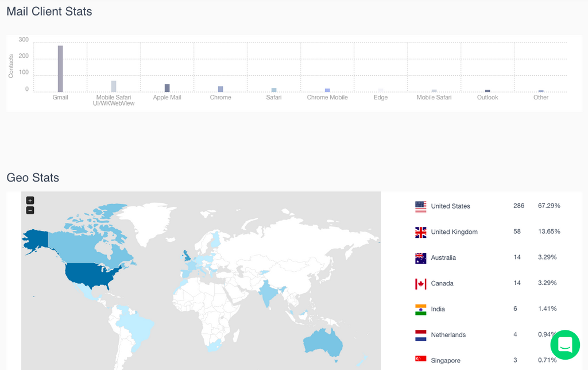Image resolution: width=588 pixels, height=370 pixels.
Task: Click the 'Netherlands' country name
Action: [448, 335]
